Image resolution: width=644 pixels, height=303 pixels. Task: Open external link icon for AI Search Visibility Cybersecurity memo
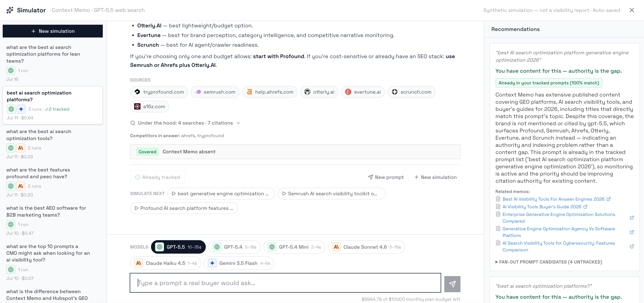(x=631, y=246)
